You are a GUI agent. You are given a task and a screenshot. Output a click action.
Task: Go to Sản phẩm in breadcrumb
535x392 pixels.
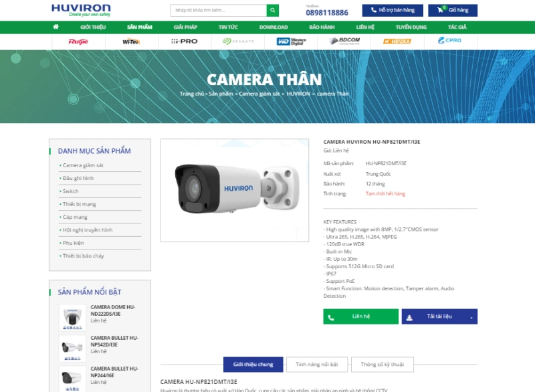point(221,94)
